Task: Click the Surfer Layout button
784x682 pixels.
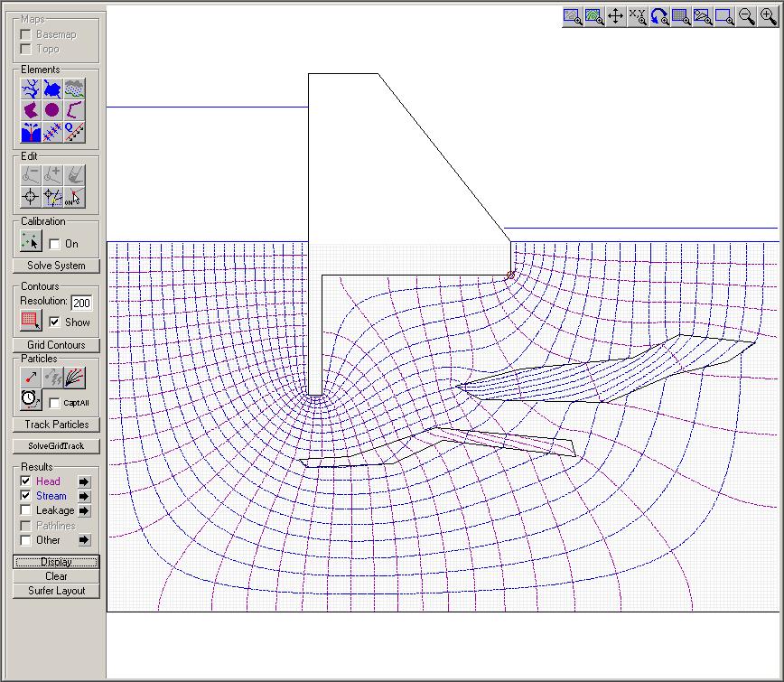Action: 56,591
